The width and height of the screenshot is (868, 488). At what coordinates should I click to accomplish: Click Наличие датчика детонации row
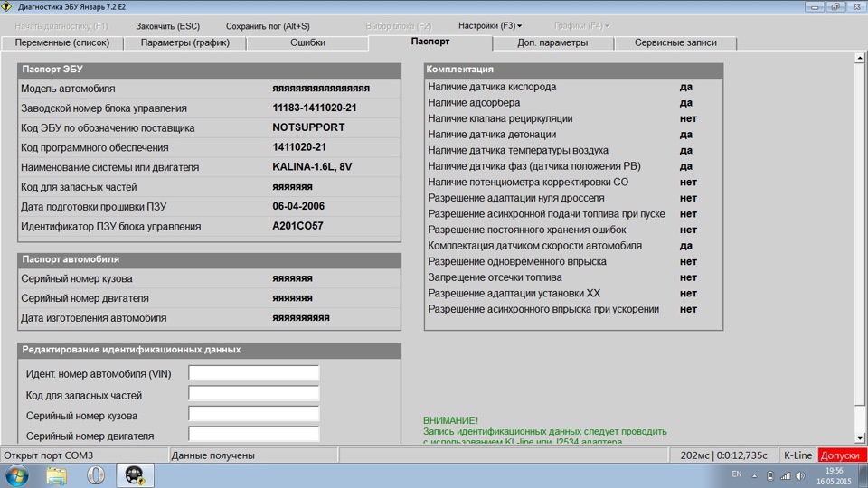(x=573, y=135)
